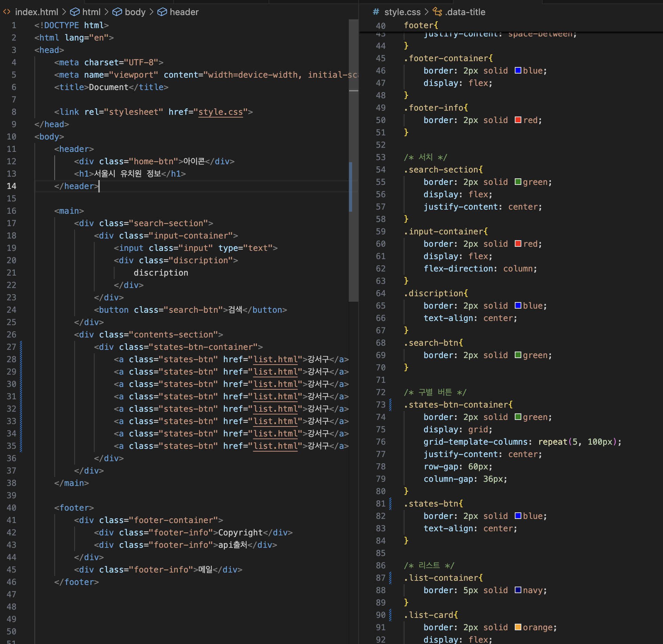Click line number 26 in HTML gutter
Image resolution: width=663 pixels, height=644 pixels.
11,335
